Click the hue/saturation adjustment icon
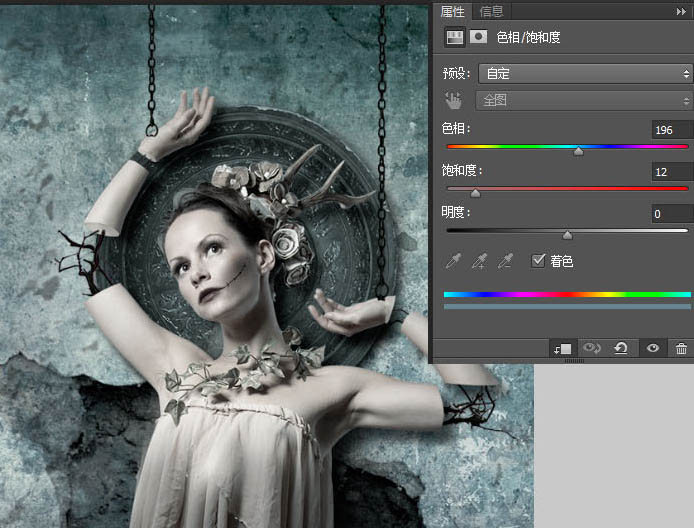 pos(455,37)
